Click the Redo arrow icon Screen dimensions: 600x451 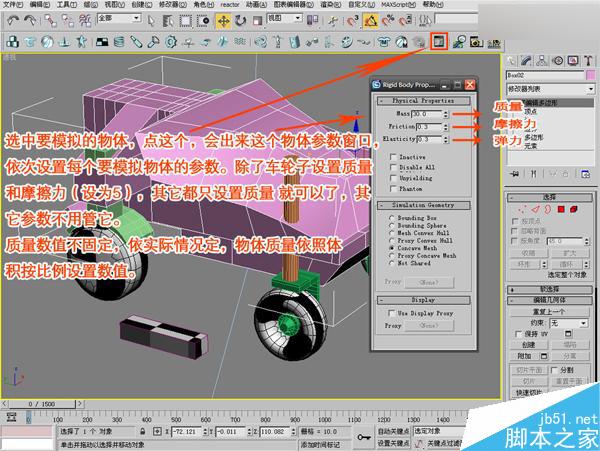[x=30, y=20]
